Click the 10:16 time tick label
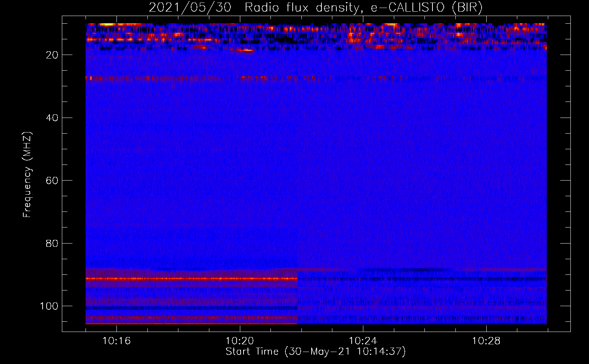This screenshot has height=364, width=589. 116,341
